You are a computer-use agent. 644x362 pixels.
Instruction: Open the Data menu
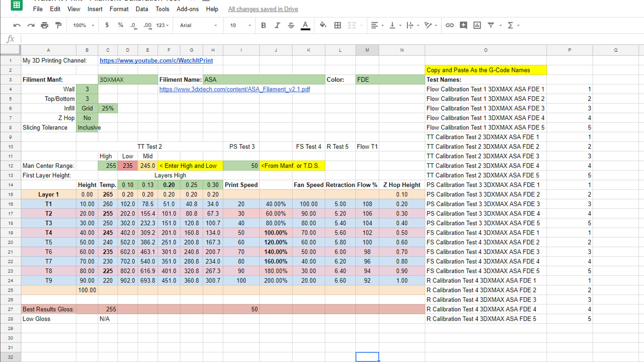tap(142, 9)
